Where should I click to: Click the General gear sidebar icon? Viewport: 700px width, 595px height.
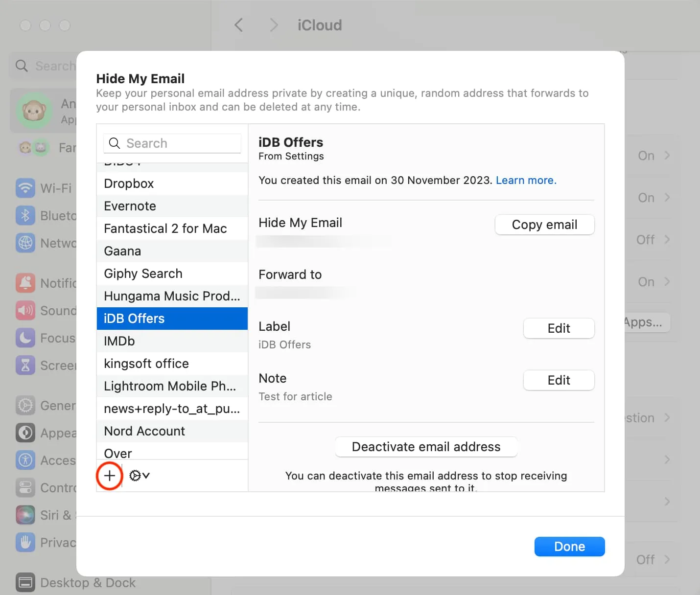25,405
